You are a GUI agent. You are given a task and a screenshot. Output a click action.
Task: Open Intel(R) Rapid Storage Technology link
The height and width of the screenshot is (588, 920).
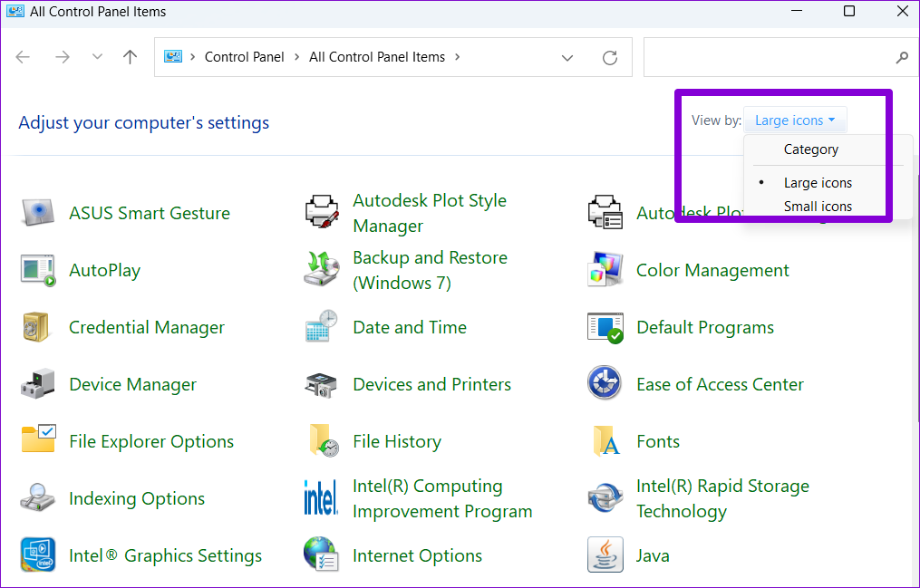pyautogui.click(x=723, y=498)
